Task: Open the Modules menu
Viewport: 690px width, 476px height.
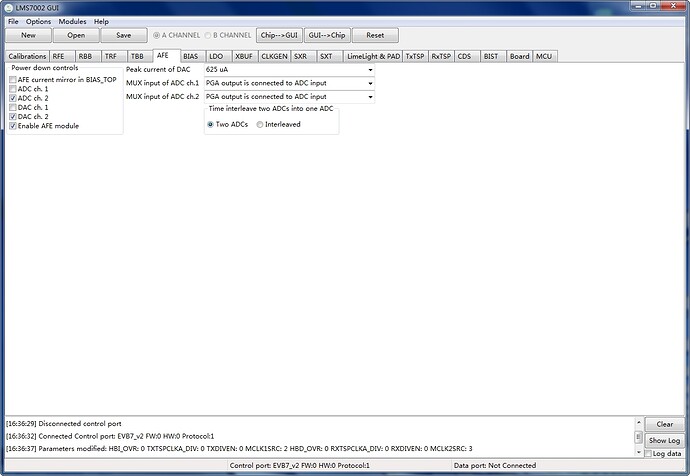Action: (x=72, y=22)
